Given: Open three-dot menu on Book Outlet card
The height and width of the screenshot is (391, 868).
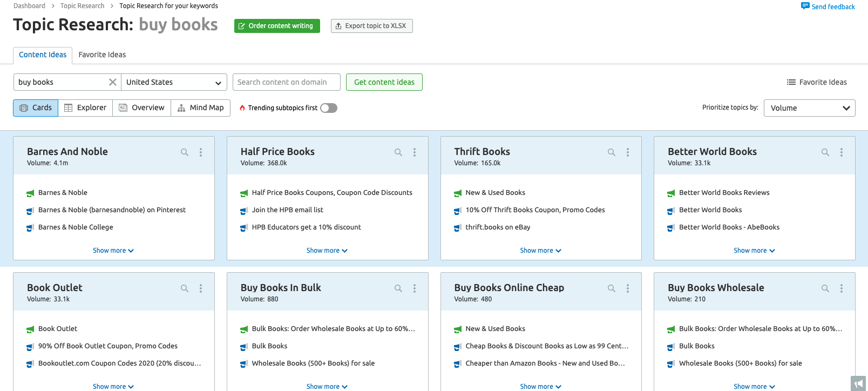Looking at the screenshot, I should [x=201, y=288].
